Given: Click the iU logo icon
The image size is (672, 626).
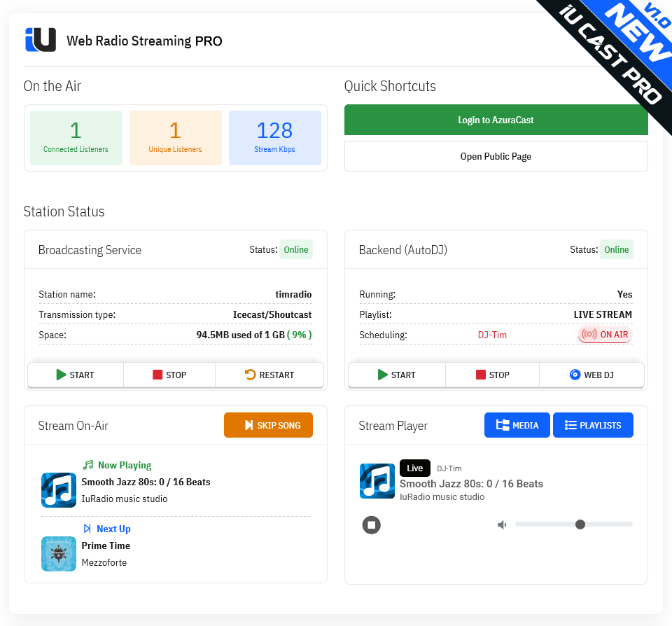Looking at the screenshot, I should tap(40, 40).
